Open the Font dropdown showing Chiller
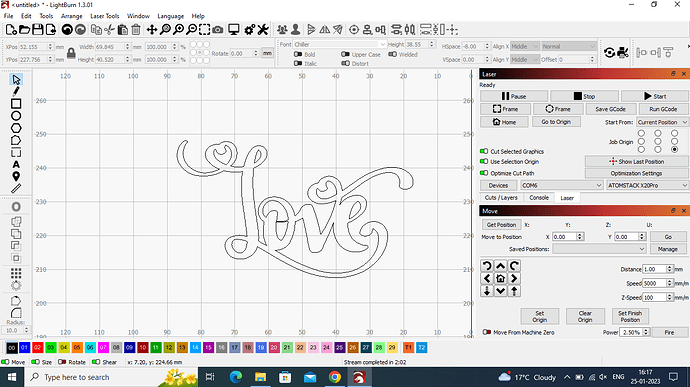The height and width of the screenshot is (387, 690). click(x=340, y=44)
